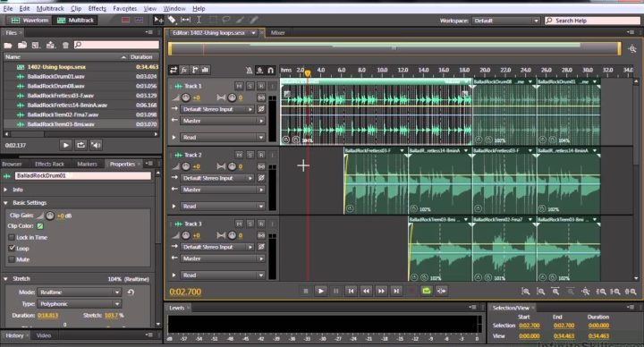Viewport: 644px width, 347px height.
Task: Solo Track 2 with the S button
Action: (250, 155)
